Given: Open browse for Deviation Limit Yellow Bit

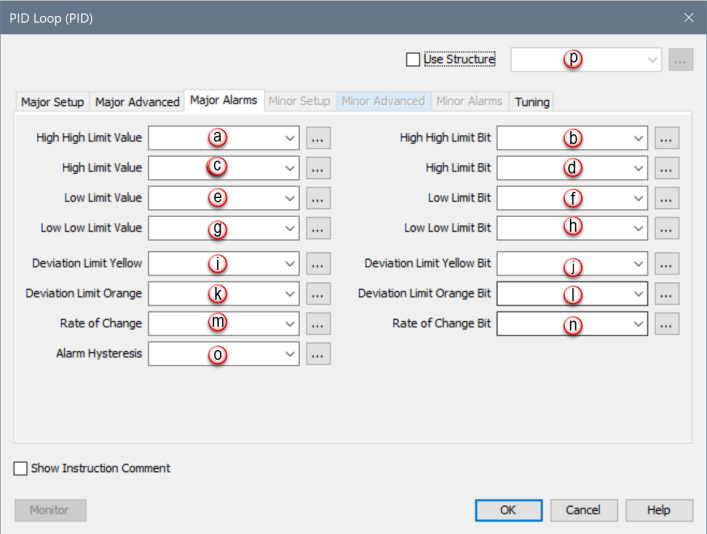Looking at the screenshot, I should coord(667,264).
